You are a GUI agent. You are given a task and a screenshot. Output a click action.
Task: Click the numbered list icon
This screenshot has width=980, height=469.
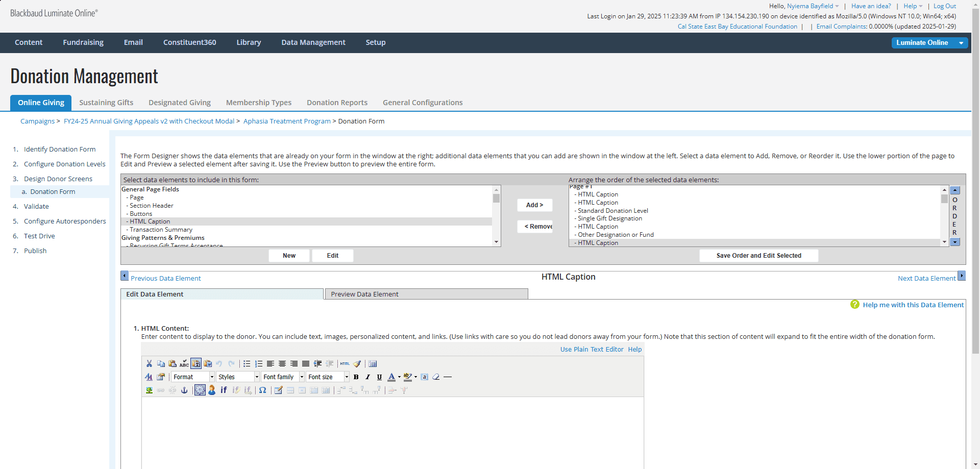coord(259,364)
